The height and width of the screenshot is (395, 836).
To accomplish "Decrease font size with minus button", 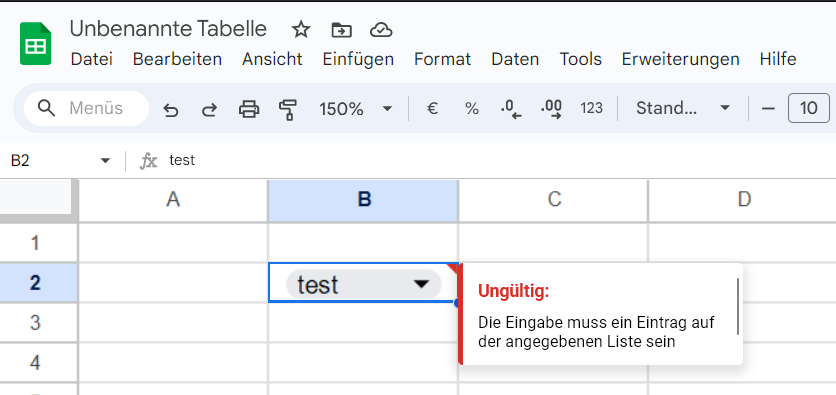I will 768,109.
